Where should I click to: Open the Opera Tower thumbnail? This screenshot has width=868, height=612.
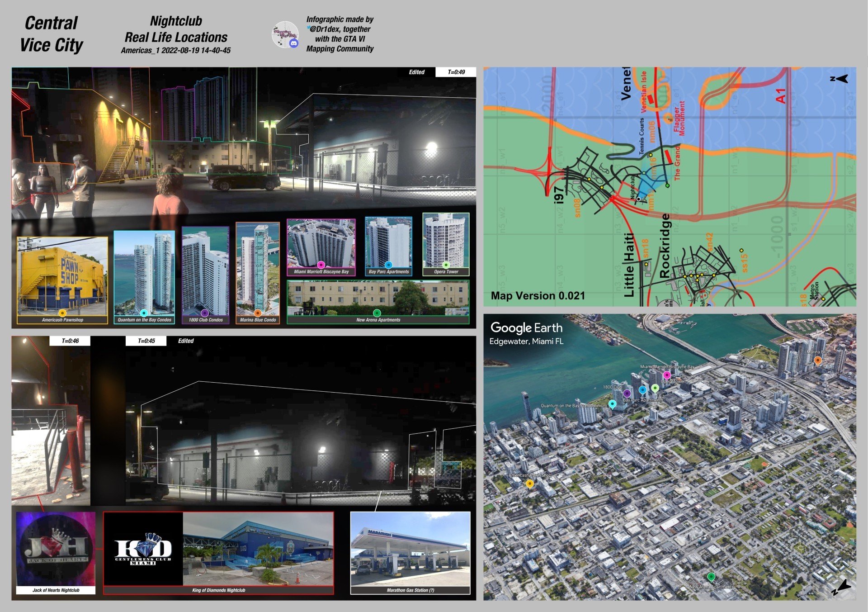pos(446,245)
